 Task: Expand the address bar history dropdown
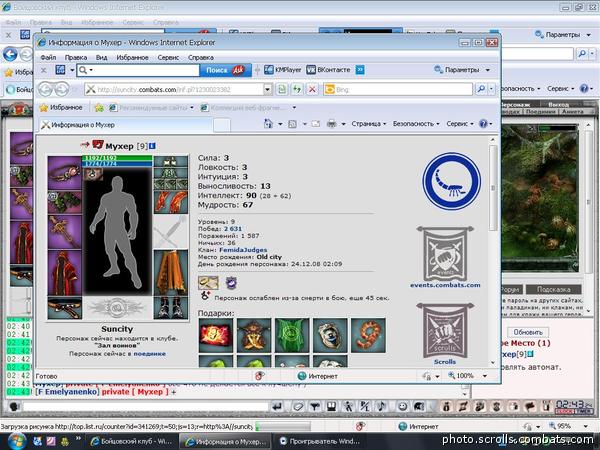click(x=267, y=90)
